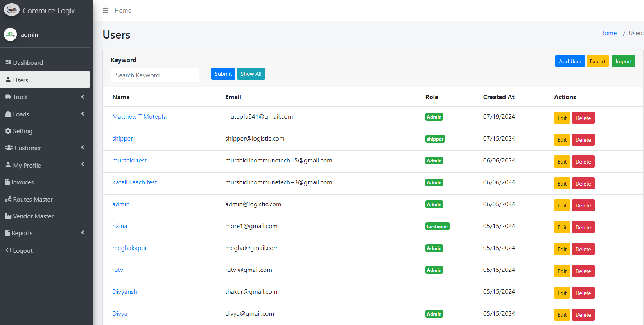Click the Invoices document icon

[x=7, y=182]
